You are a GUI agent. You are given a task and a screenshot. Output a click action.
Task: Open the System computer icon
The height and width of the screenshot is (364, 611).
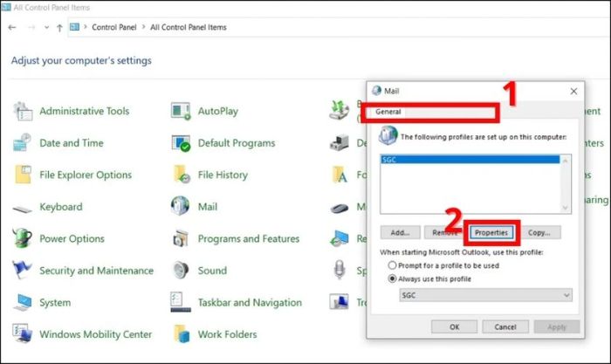22,302
